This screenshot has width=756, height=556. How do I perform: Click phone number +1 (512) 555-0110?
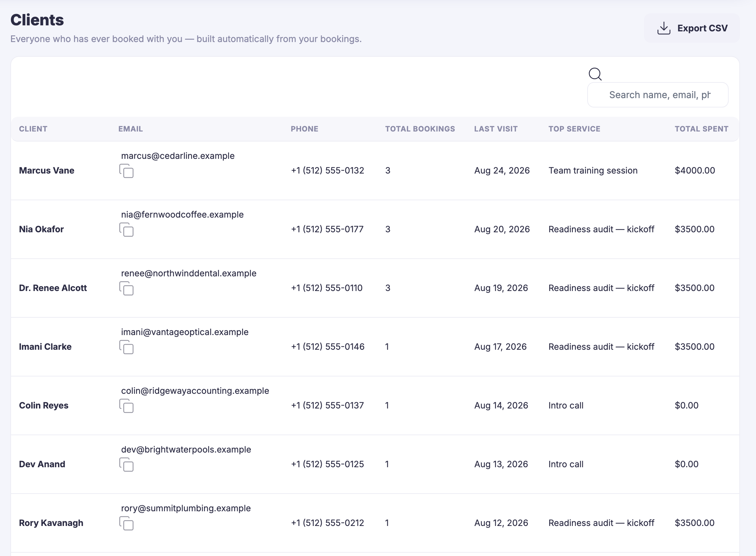tap(327, 288)
